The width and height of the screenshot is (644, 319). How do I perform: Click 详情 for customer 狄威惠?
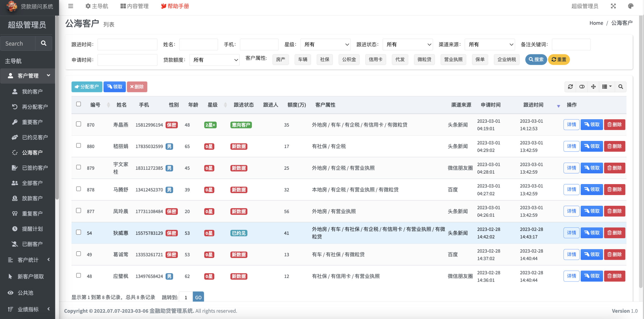571,233
